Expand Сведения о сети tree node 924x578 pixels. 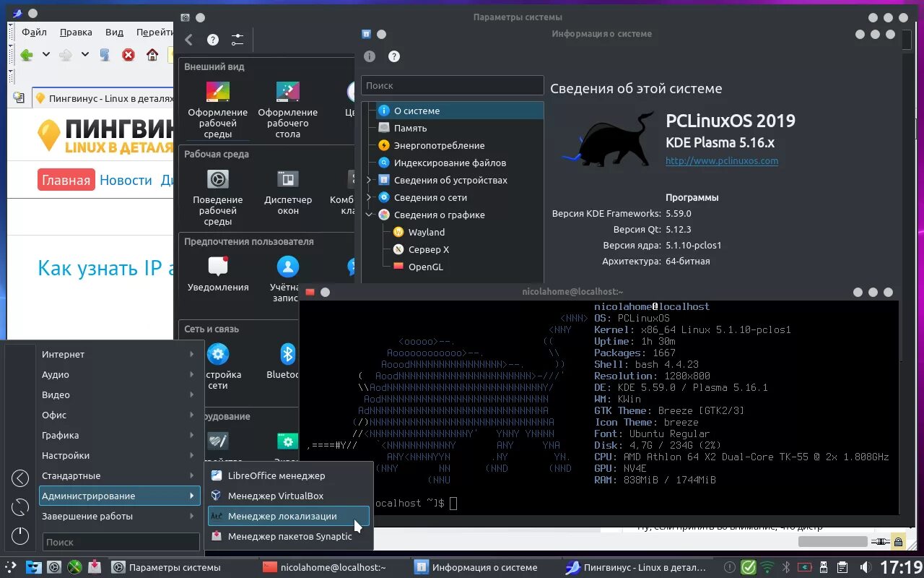[369, 197]
